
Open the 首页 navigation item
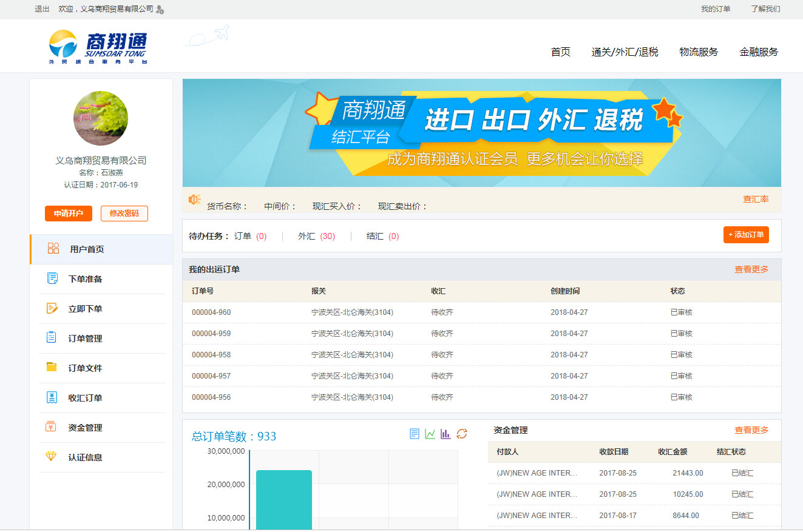[561, 52]
